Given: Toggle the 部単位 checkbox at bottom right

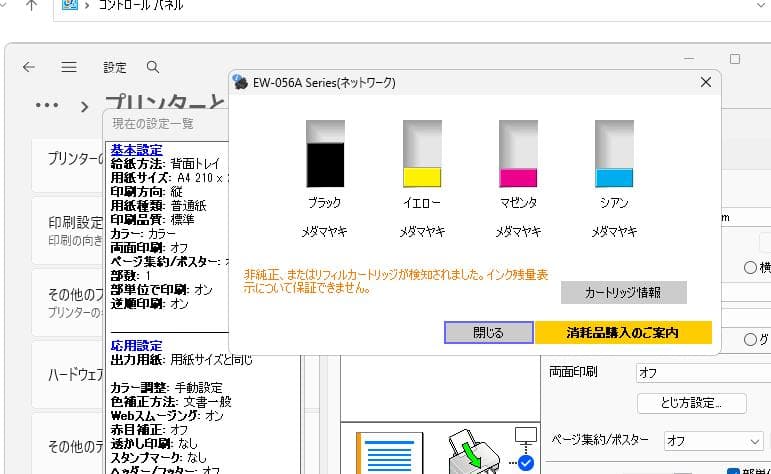Looking at the screenshot, I should [x=733, y=471].
